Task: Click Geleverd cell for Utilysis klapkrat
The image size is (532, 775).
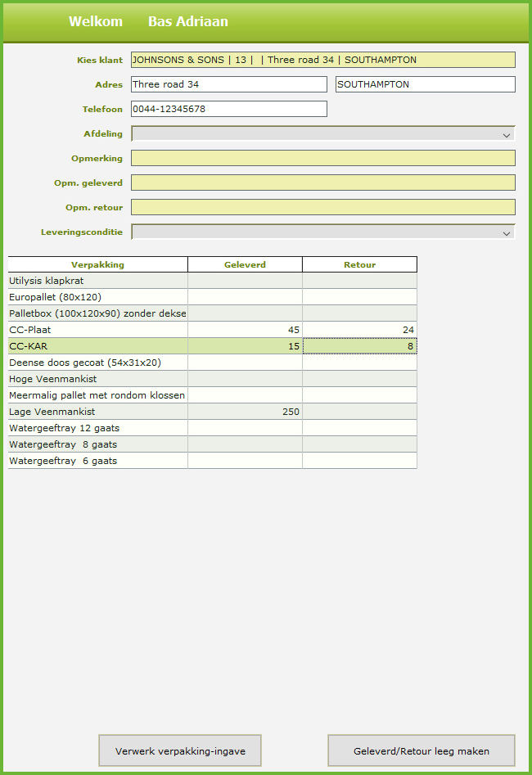Action: click(x=246, y=281)
